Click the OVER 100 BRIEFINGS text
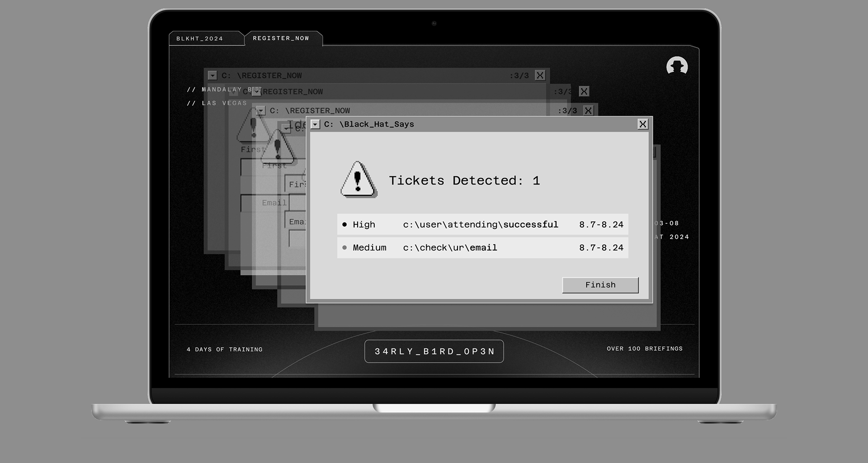 [x=645, y=349]
